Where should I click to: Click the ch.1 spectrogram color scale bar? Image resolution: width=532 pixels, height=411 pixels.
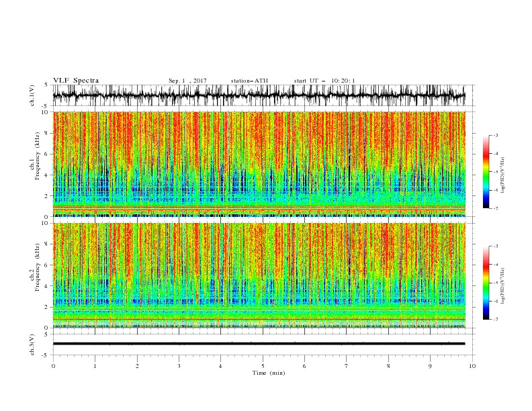tap(486, 172)
